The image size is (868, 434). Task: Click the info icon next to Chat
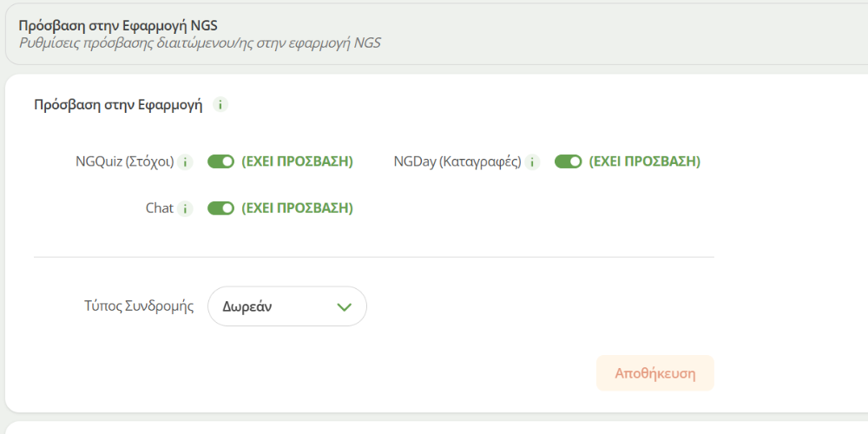click(185, 208)
